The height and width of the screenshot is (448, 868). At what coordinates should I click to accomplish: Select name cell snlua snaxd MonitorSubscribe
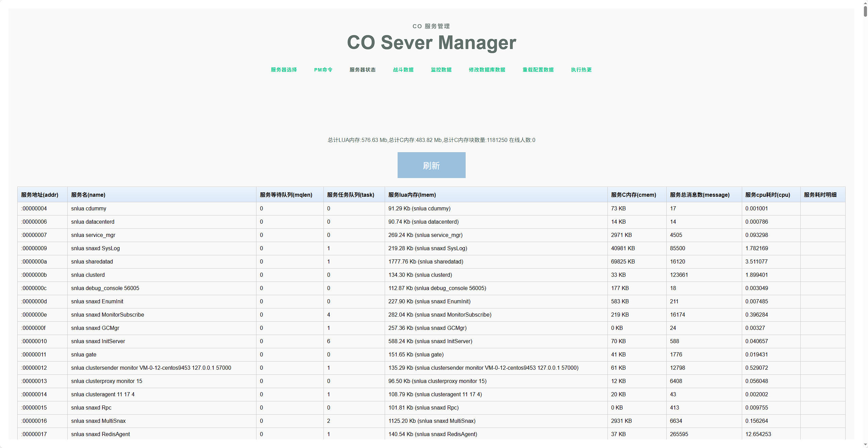click(x=162, y=315)
